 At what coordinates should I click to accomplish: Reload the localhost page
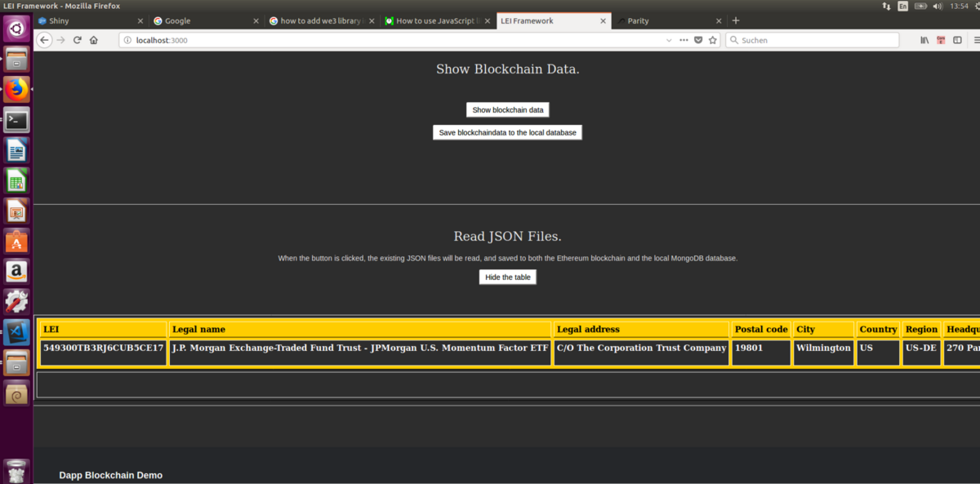pyautogui.click(x=78, y=40)
